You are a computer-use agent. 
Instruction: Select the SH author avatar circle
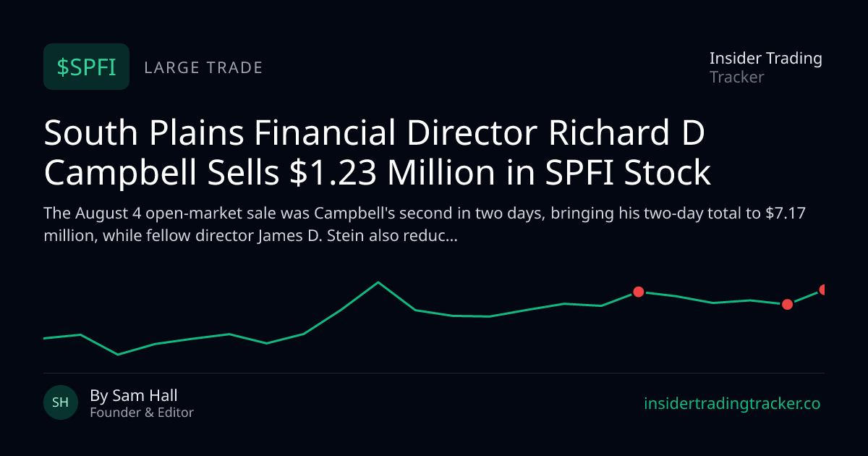click(x=61, y=402)
